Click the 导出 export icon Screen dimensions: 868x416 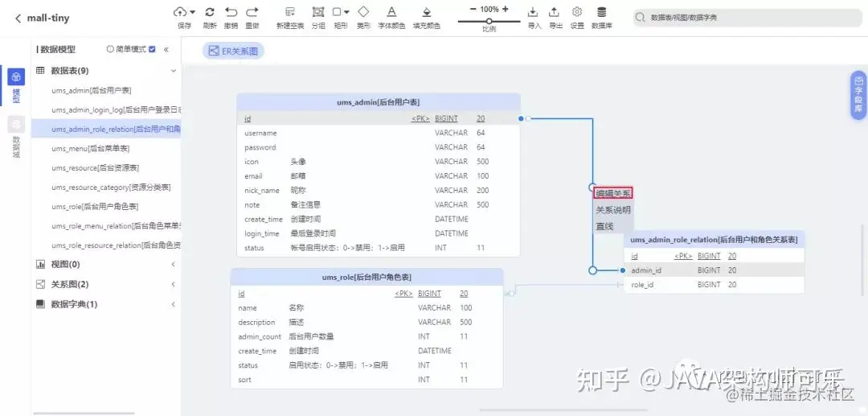tap(554, 11)
